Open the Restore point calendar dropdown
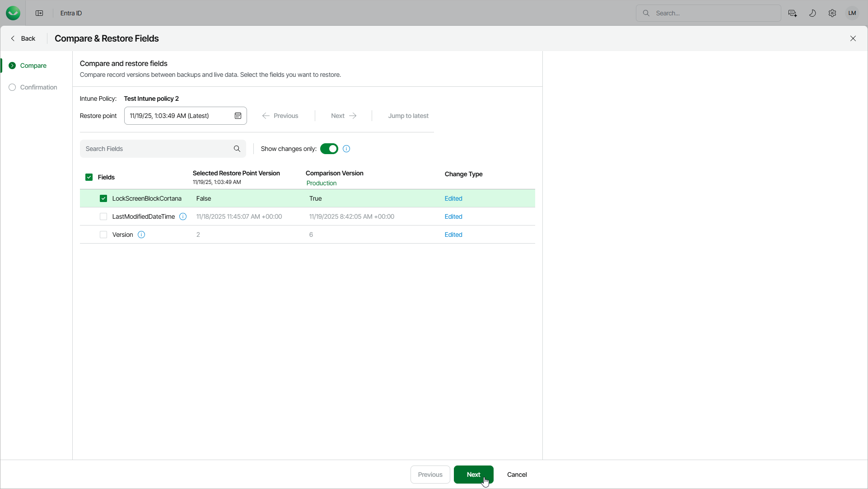Viewport: 868px width, 489px height. click(238, 116)
